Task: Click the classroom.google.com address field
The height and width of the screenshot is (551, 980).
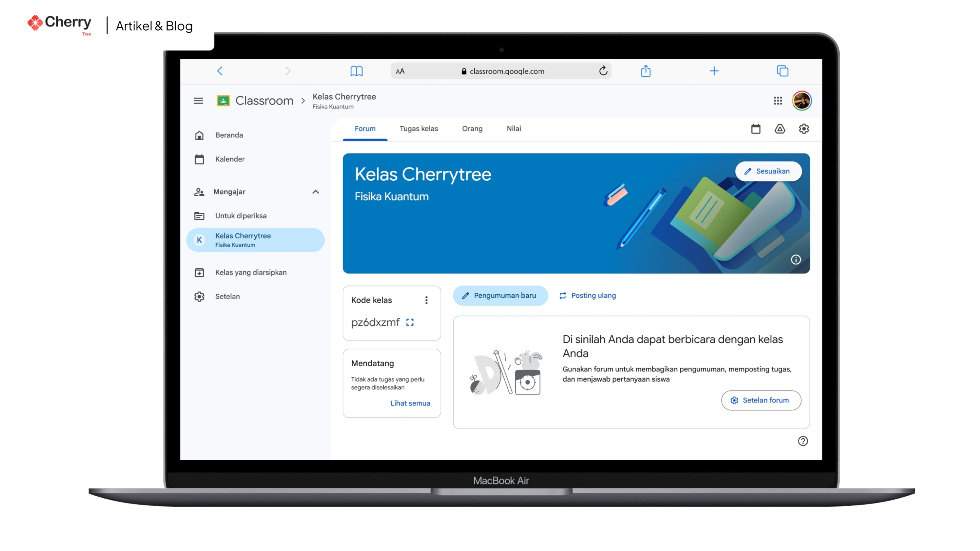Action: [501, 71]
